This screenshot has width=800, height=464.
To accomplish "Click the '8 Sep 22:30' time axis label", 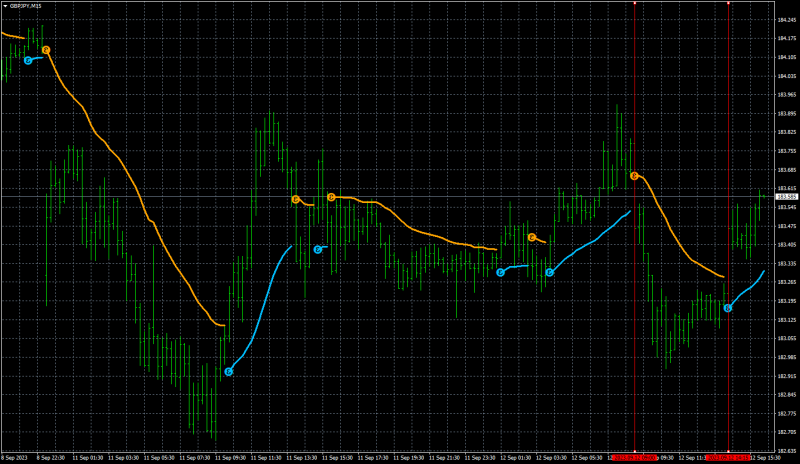I will tap(51, 458).
